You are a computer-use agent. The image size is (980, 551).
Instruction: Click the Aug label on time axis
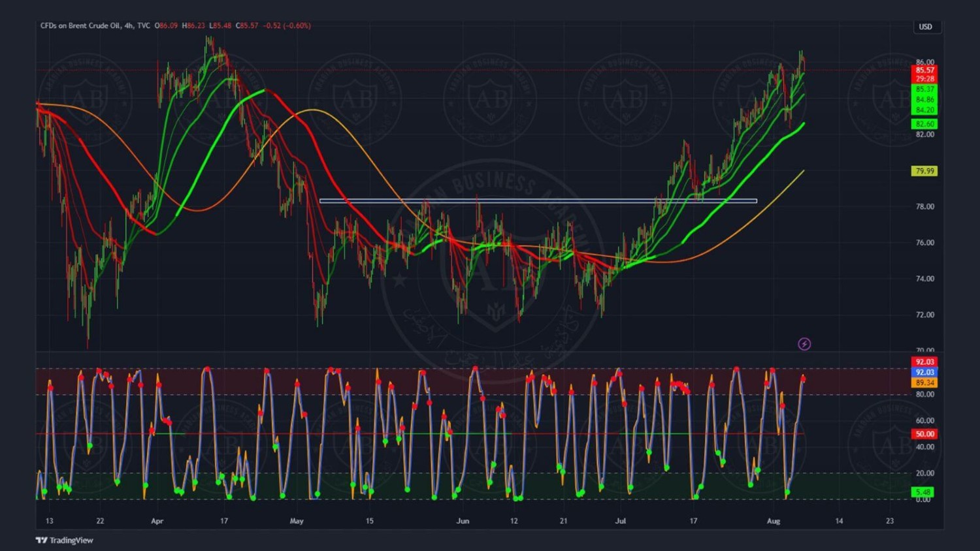(x=774, y=521)
